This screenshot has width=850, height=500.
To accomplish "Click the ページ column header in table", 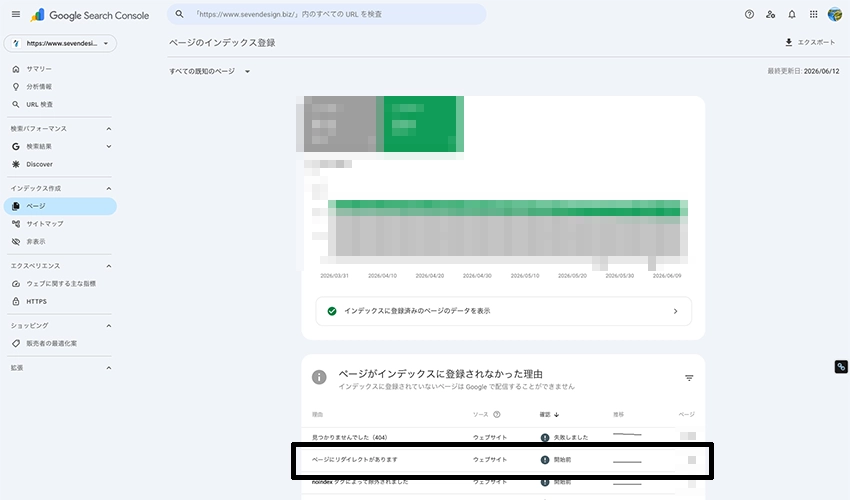I will pyautogui.click(x=687, y=415).
